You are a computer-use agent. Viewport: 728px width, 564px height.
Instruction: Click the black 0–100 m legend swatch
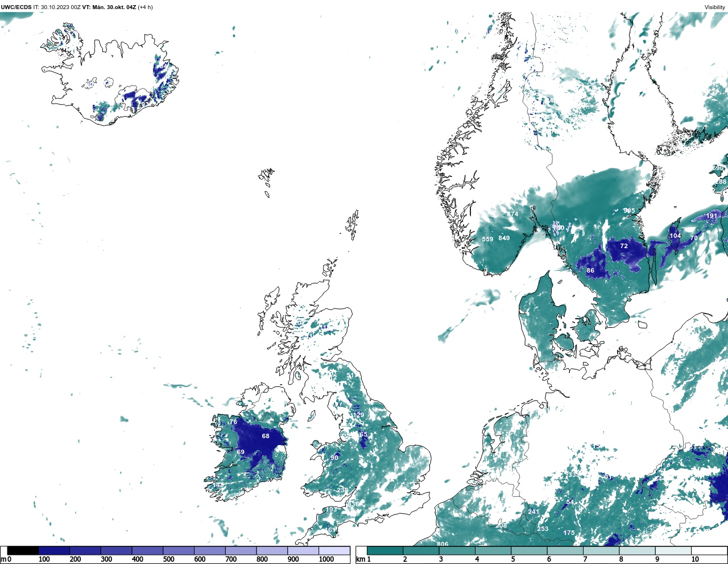pos(23,550)
